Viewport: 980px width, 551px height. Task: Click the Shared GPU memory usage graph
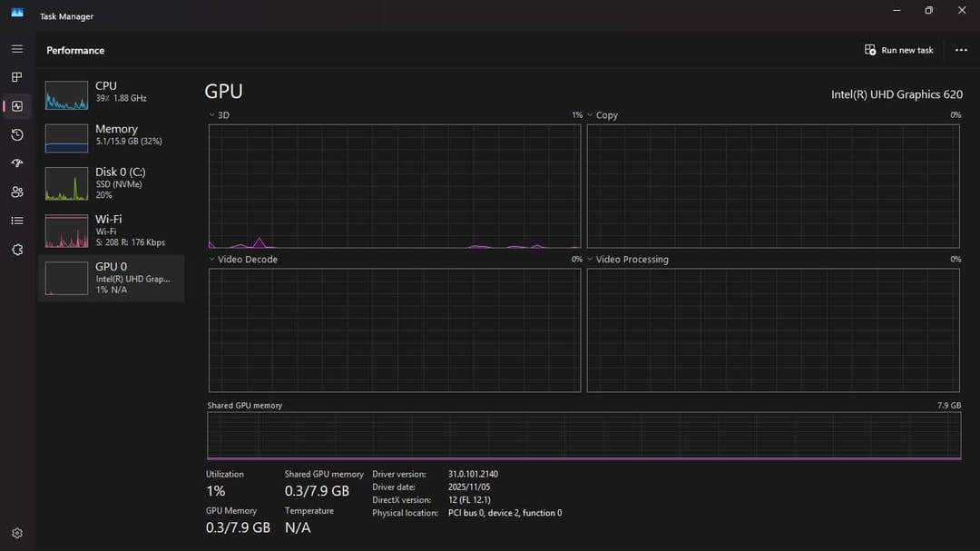[x=583, y=436]
